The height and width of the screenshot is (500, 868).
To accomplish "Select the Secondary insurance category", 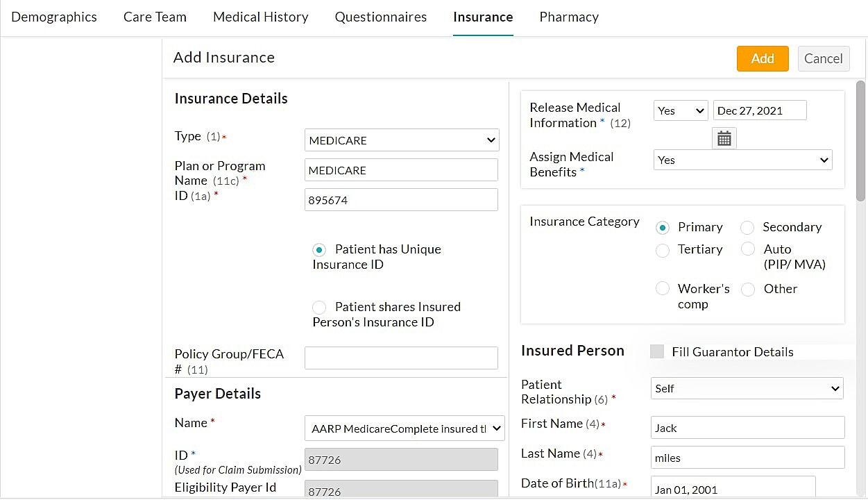I will (747, 227).
